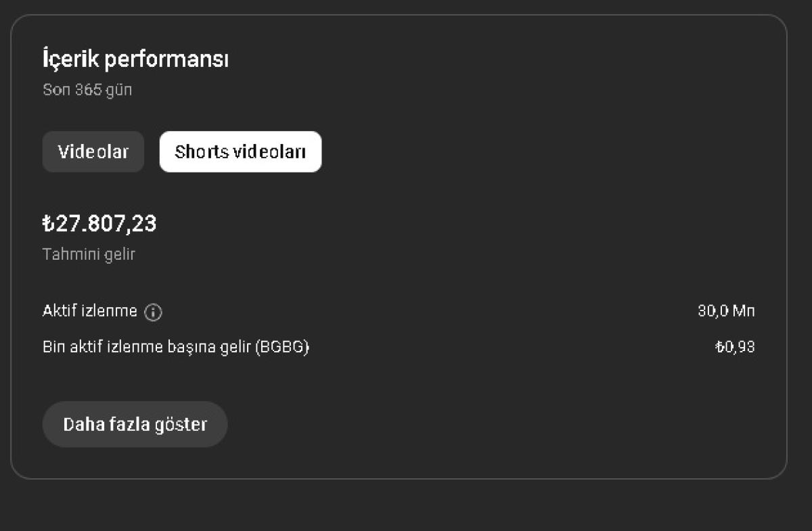The width and height of the screenshot is (812, 531).
Task: Click the Son 365 gün subtitle
Action: pos(87,90)
